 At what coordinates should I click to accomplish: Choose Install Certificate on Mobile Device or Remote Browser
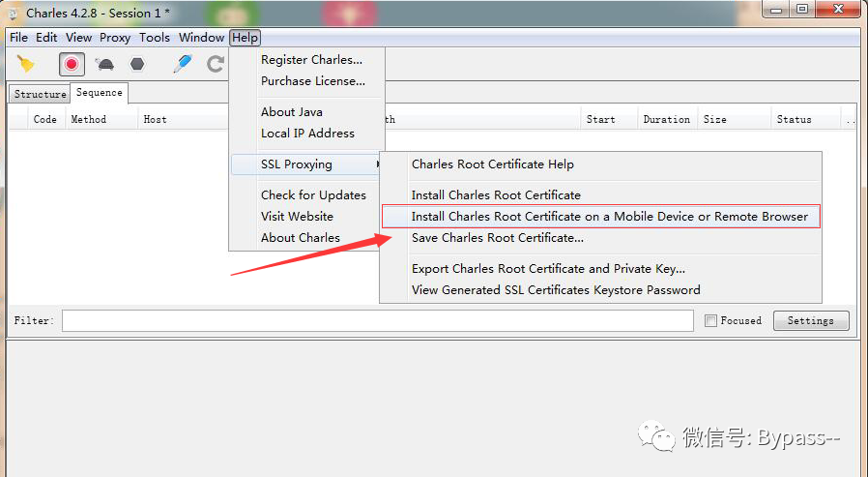coord(600,217)
